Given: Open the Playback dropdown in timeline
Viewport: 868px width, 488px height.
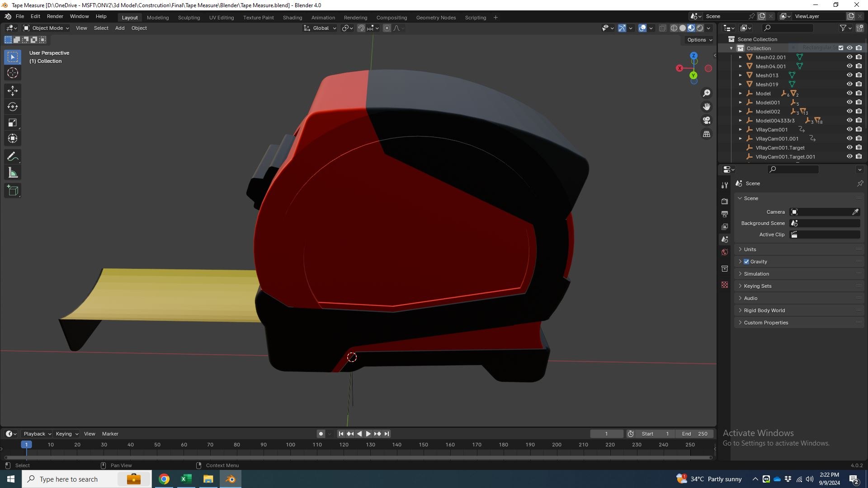Looking at the screenshot, I should (37, 434).
